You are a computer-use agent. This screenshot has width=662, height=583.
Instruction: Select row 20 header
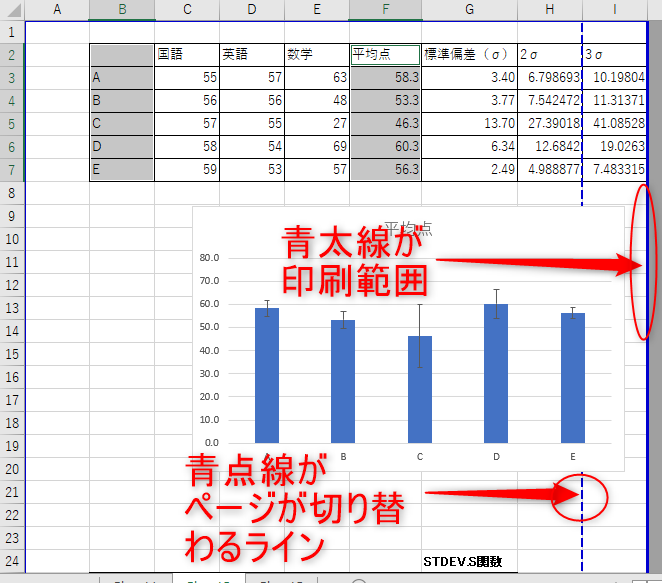click(x=12, y=469)
